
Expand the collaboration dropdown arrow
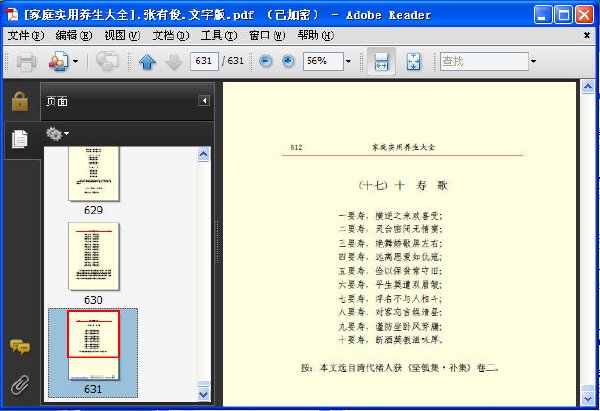pos(75,61)
